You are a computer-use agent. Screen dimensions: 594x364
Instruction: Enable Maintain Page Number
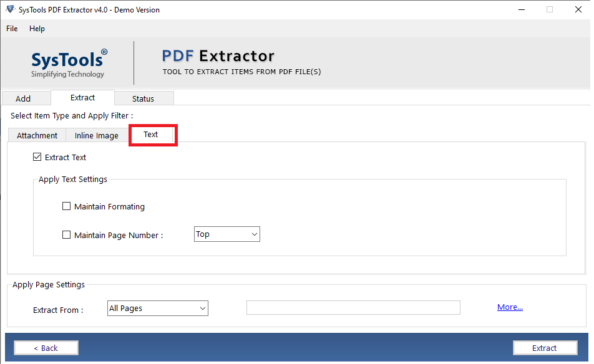(x=67, y=235)
